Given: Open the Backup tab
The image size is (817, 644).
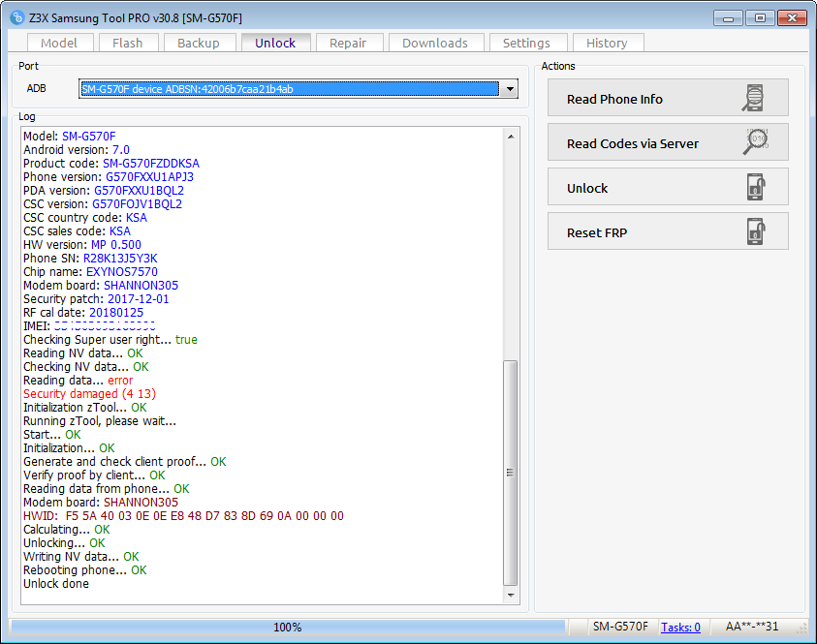Looking at the screenshot, I should coord(199,44).
